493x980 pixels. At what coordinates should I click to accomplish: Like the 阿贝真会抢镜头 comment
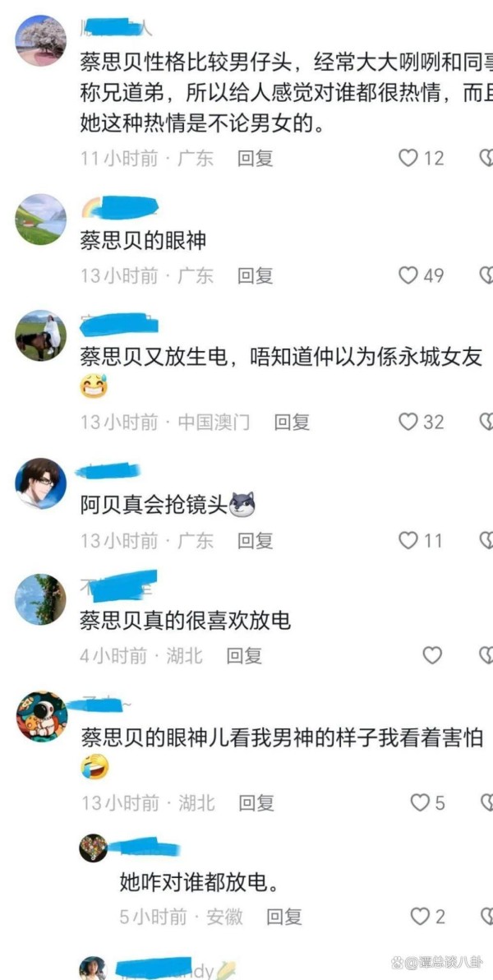point(408,540)
